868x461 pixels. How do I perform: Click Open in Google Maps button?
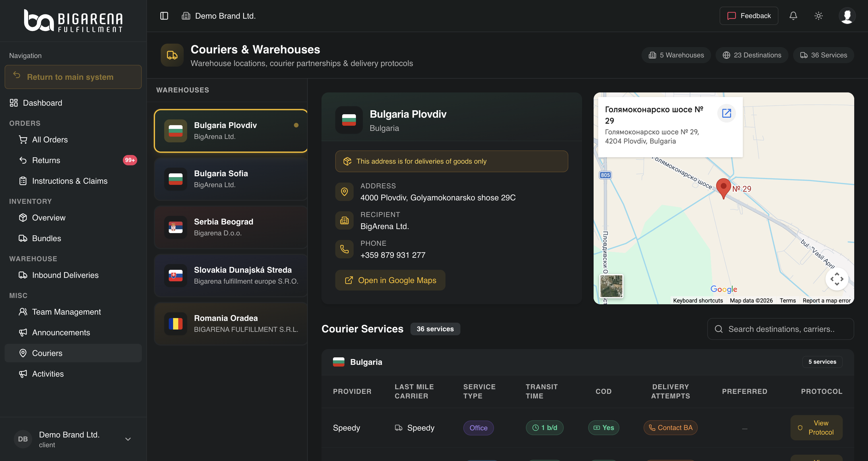390,280
